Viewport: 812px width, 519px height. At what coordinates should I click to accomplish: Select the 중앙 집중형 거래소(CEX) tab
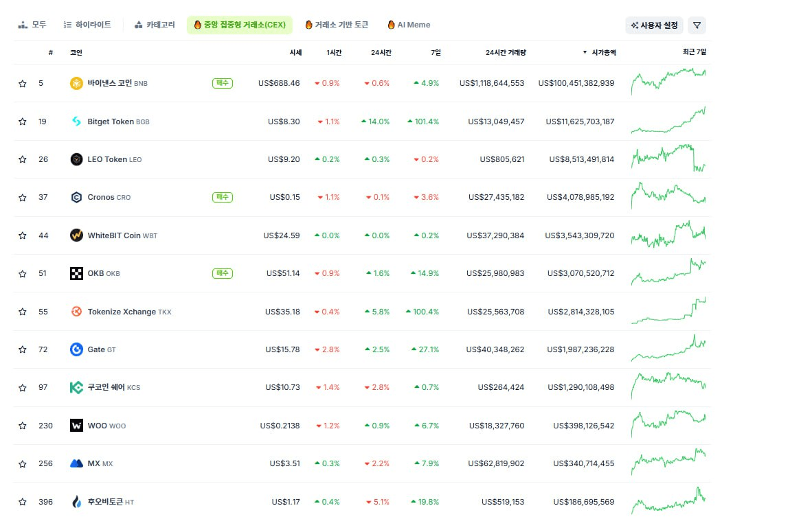(239, 25)
